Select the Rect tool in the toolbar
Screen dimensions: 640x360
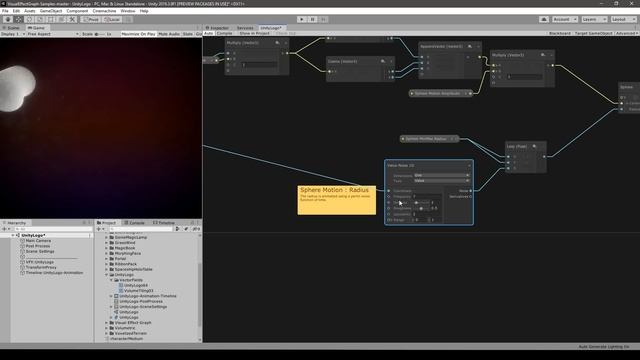51,19
